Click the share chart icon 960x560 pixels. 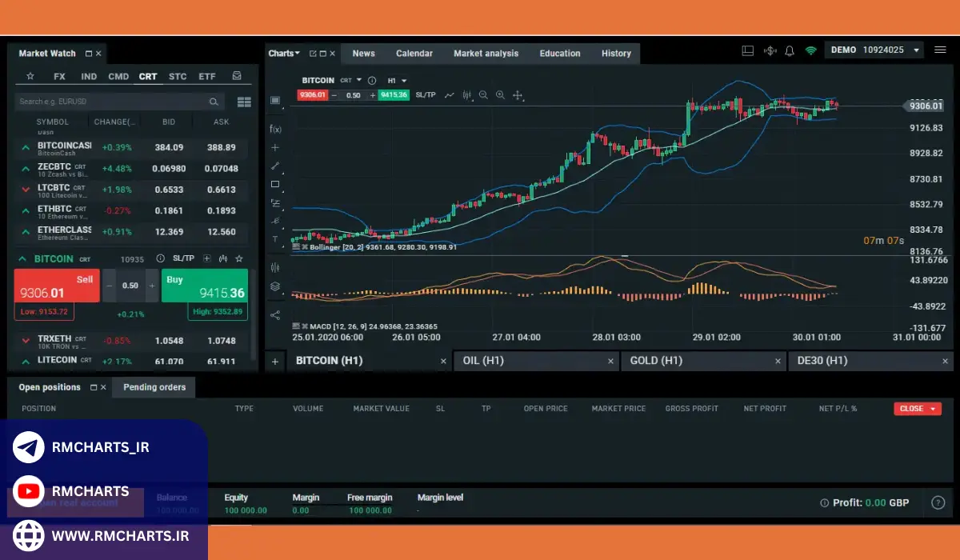pyautogui.click(x=275, y=315)
